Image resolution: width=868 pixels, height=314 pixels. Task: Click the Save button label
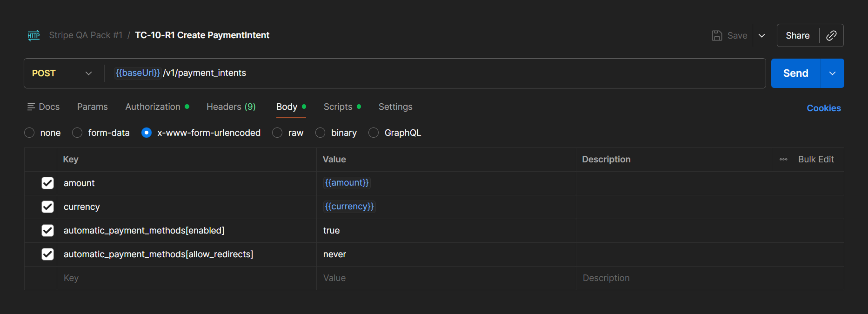(737, 36)
